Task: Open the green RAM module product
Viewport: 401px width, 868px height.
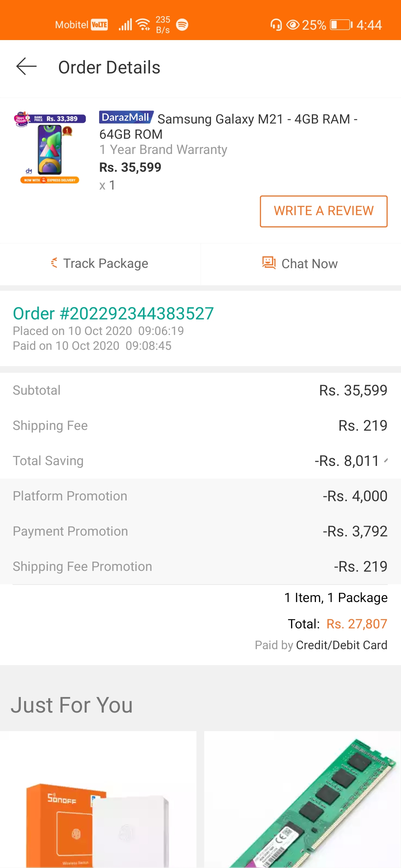Action: (303, 799)
